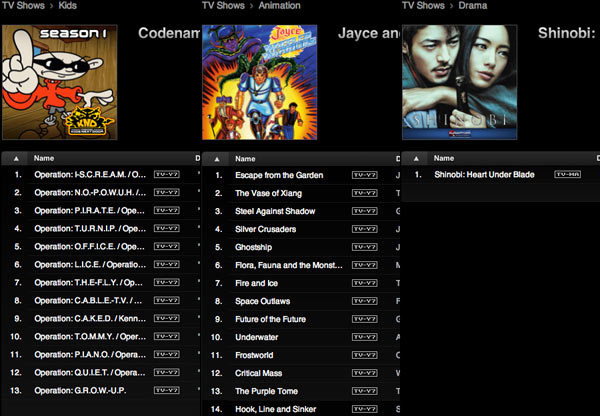Click TV-Y7 badge beside Operation: C.A.K.E.D.
This screenshot has height=416, width=600.
pos(167,319)
